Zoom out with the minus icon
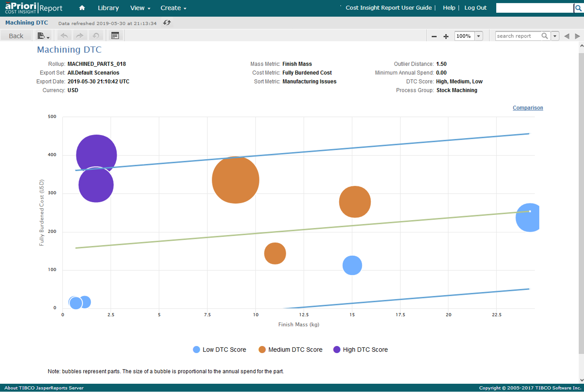Viewport: 584px width, 392px height. coord(434,36)
